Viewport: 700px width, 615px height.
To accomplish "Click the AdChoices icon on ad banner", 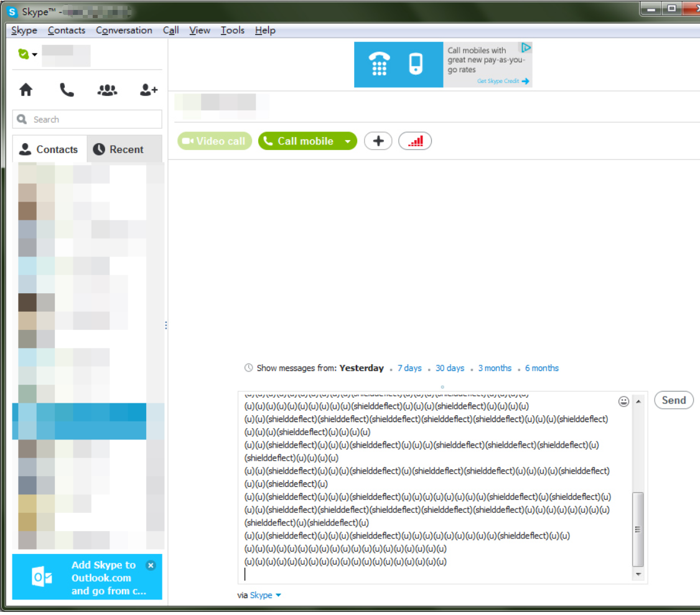I will [526, 48].
